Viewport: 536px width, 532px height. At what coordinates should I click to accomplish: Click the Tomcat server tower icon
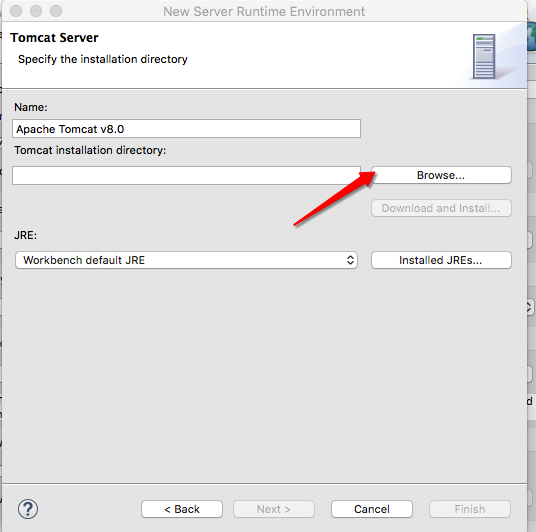pos(484,56)
